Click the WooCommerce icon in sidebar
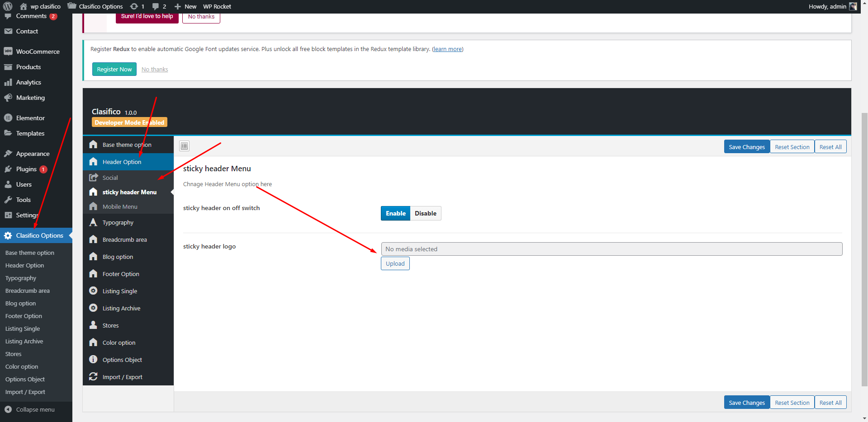 [x=8, y=52]
